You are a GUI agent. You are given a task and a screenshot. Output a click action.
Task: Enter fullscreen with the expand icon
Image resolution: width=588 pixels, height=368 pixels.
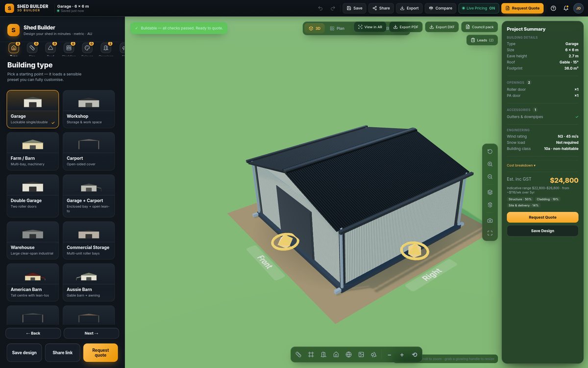point(490,233)
